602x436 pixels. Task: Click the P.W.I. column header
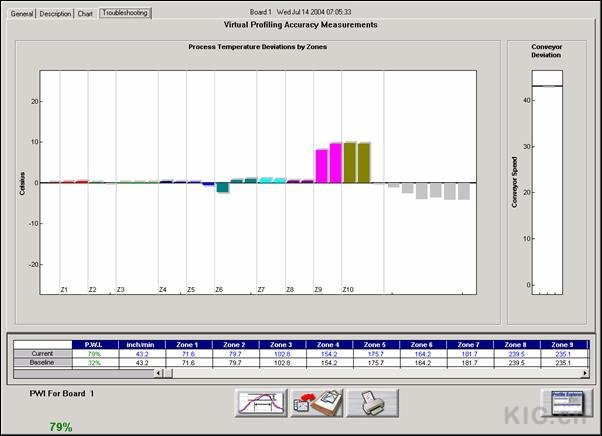(x=92, y=344)
